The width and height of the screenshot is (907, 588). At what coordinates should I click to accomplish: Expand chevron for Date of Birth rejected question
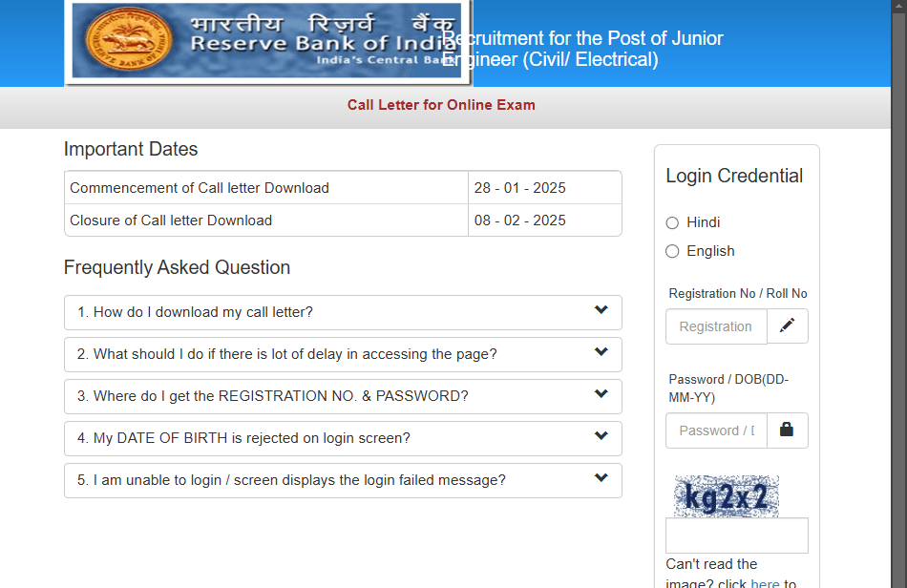[601, 436]
